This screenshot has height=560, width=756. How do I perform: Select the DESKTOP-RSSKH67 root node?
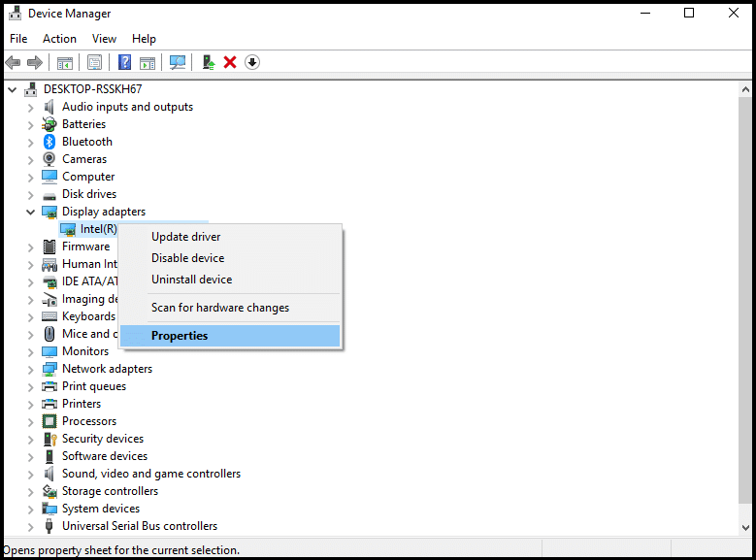92,89
